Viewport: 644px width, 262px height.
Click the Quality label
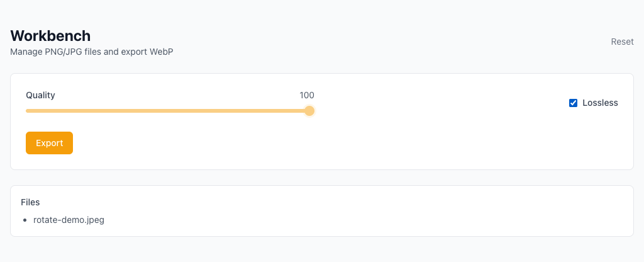point(40,95)
